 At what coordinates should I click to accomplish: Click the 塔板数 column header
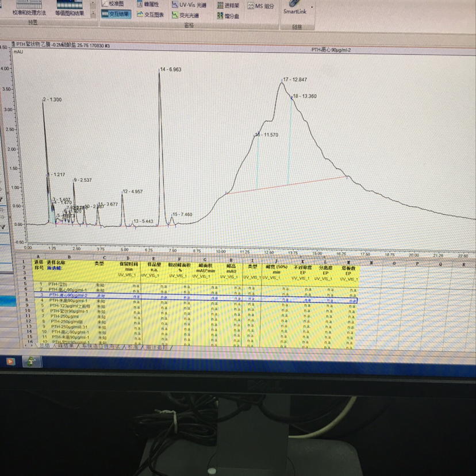[x=348, y=268]
